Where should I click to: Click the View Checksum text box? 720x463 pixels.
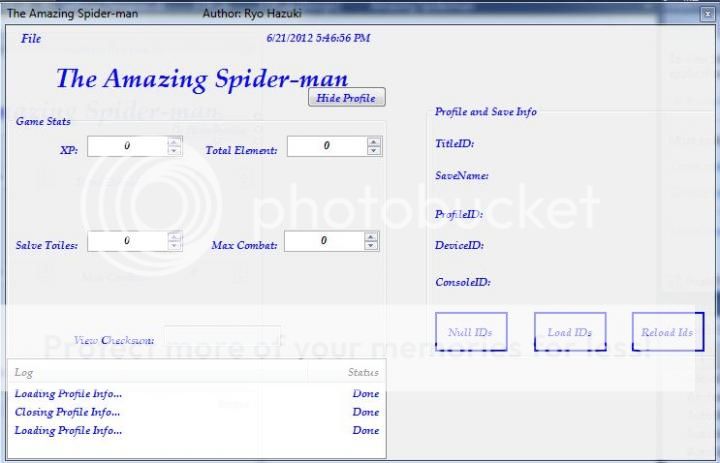[x=222, y=340]
